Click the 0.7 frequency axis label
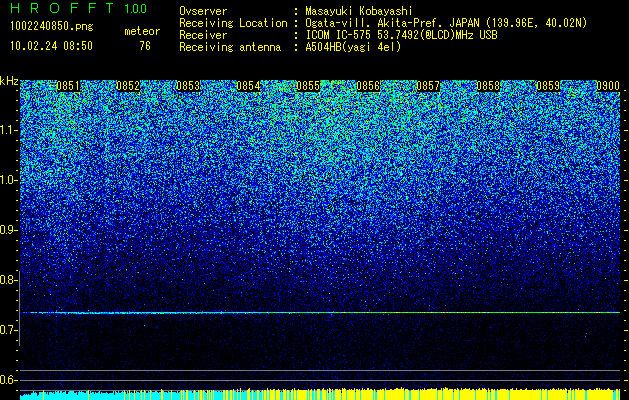The width and height of the screenshot is (629, 400). click(8, 330)
